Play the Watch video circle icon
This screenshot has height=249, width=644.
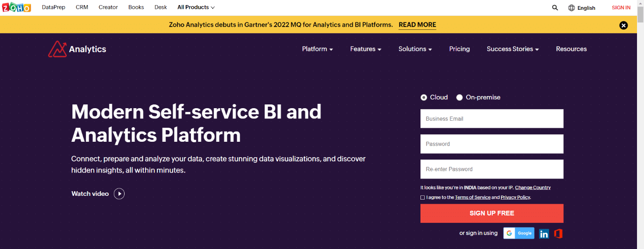(x=119, y=194)
